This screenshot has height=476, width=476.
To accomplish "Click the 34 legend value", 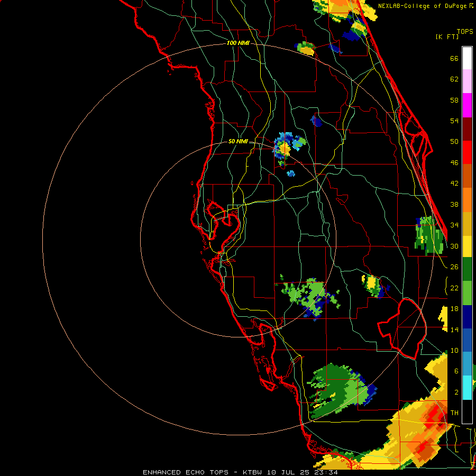I will [x=454, y=225].
